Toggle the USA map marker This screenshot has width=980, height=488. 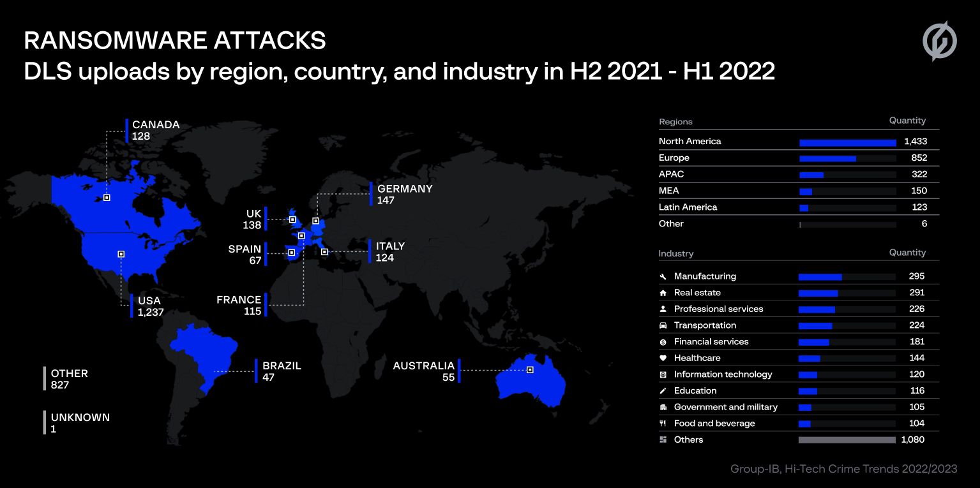pos(121,254)
